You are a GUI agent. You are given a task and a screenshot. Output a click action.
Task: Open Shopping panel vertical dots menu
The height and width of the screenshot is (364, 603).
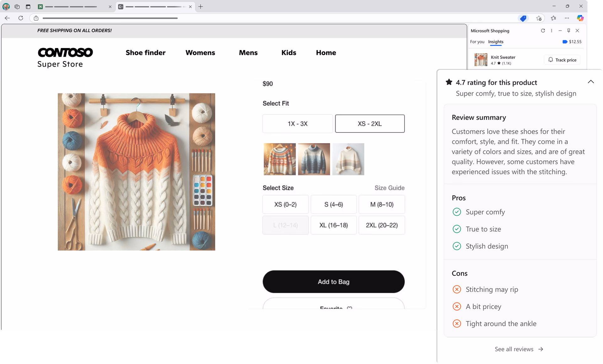click(x=551, y=31)
